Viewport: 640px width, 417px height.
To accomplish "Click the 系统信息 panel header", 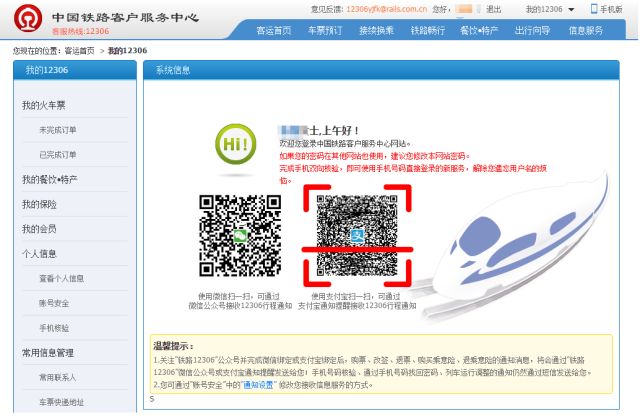I will coord(381,70).
